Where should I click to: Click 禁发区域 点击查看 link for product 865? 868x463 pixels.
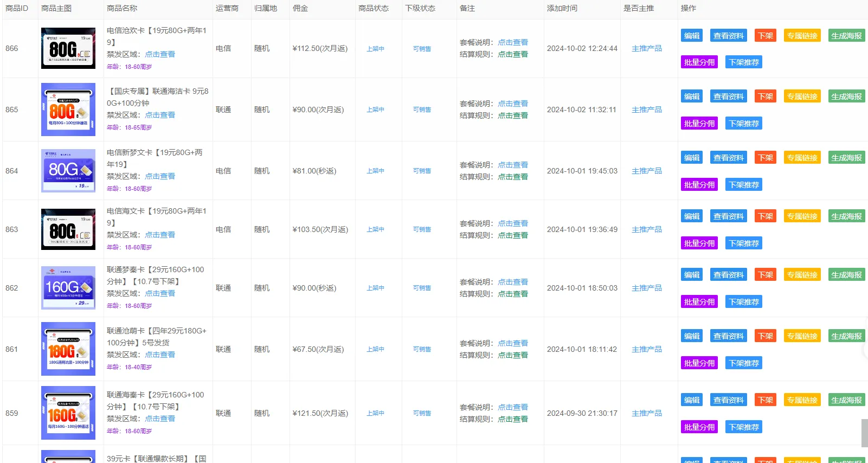tap(160, 115)
